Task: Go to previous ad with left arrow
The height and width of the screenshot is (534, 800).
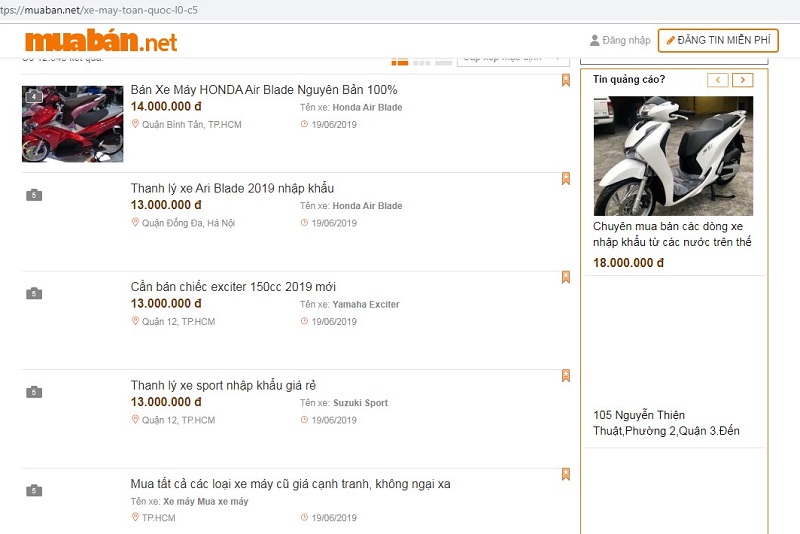Action: pos(717,80)
